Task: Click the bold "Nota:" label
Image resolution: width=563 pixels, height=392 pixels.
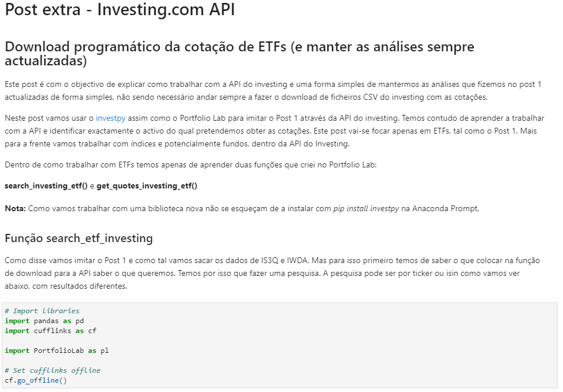Action: (15, 208)
